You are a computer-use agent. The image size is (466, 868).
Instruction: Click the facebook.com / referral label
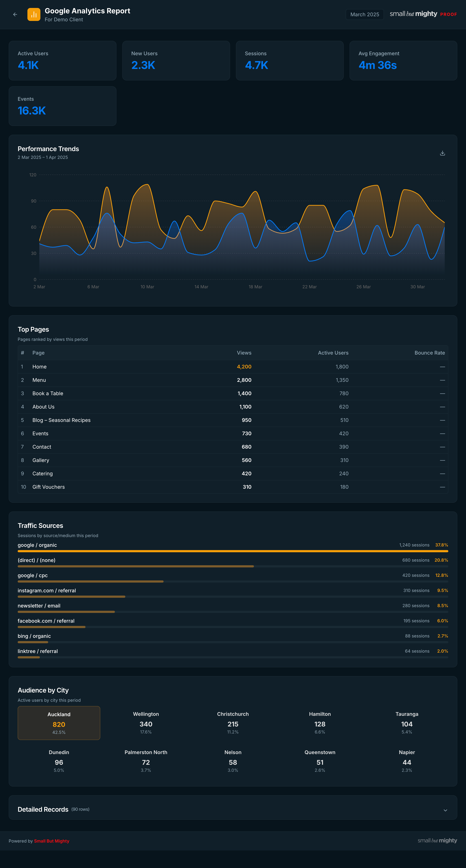pyautogui.click(x=46, y=621)
